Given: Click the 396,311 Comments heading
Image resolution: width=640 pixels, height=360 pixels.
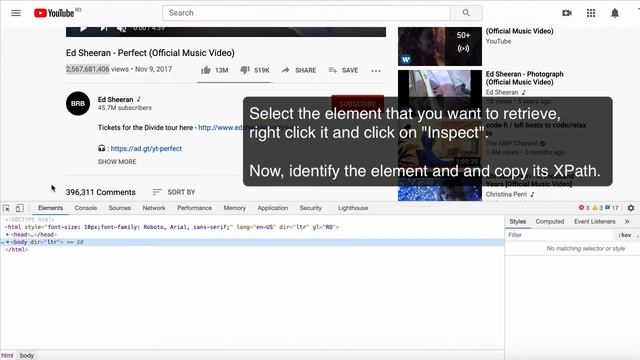Looking at the screenshot, I should coord(101,192).
